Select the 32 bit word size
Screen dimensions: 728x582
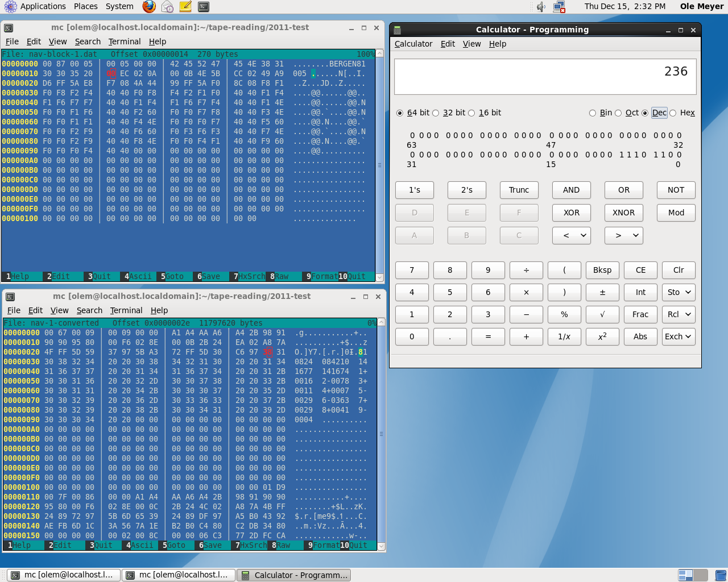click(x=436, y=113)
